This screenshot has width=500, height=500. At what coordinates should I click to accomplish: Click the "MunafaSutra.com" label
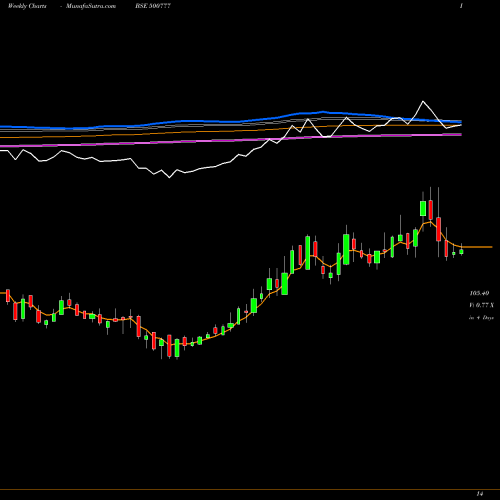click(91, 6)
